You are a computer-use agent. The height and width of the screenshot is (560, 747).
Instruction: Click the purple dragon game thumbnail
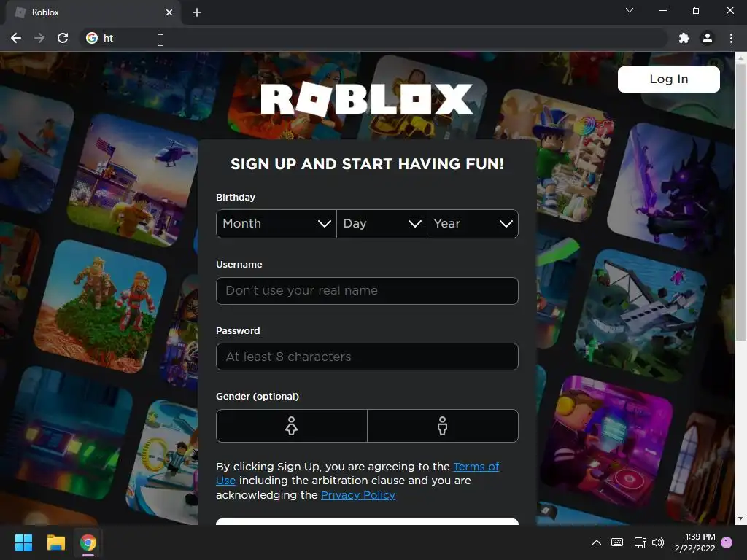click(672, 188)
